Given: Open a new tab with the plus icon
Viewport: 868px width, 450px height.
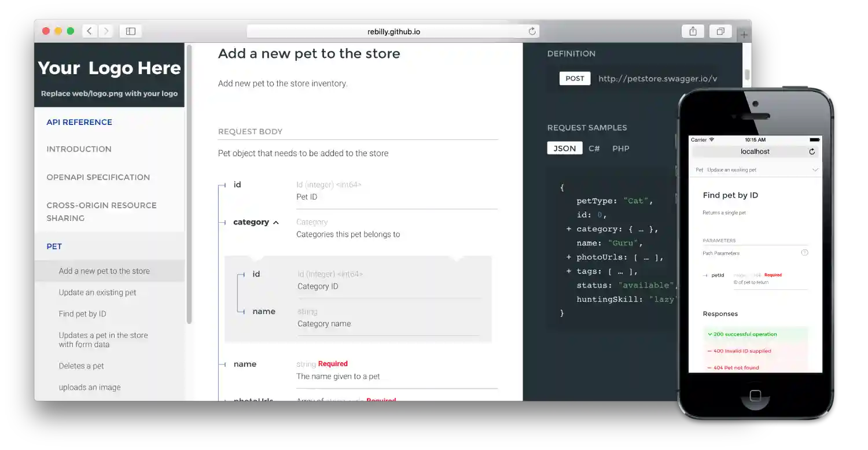Looking at the screenshot, I should [744, 33].
